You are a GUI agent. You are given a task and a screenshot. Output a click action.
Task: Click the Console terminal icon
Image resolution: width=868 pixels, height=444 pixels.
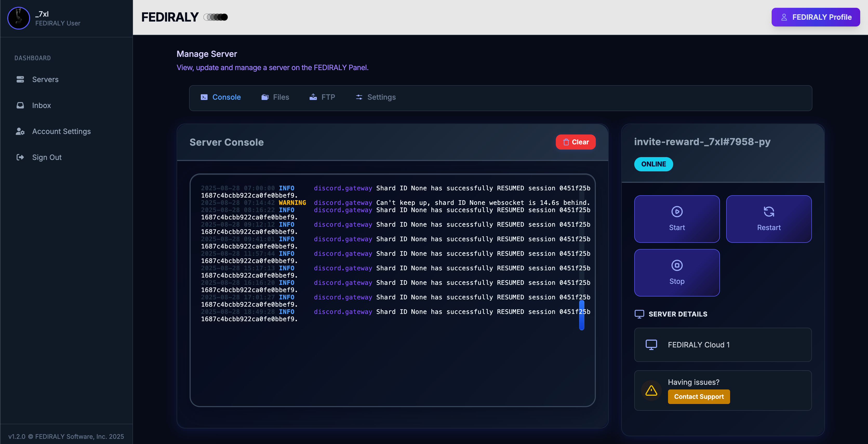[x=204, y=97]
